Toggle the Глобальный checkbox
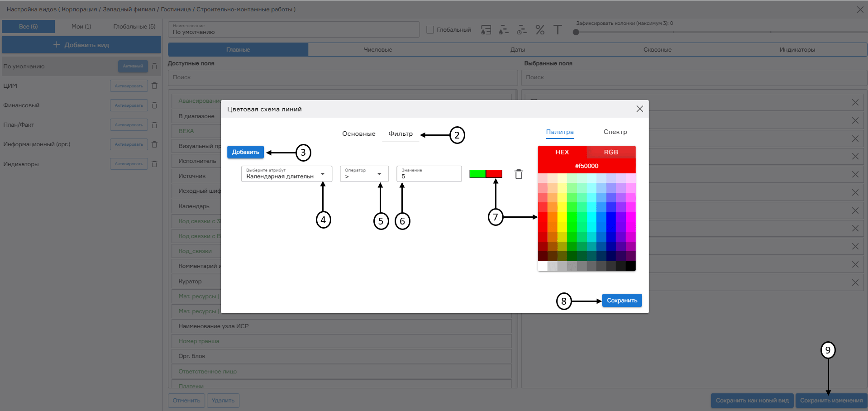The height and width of the screenshot is (411, 868). click(x=430, y=30)
